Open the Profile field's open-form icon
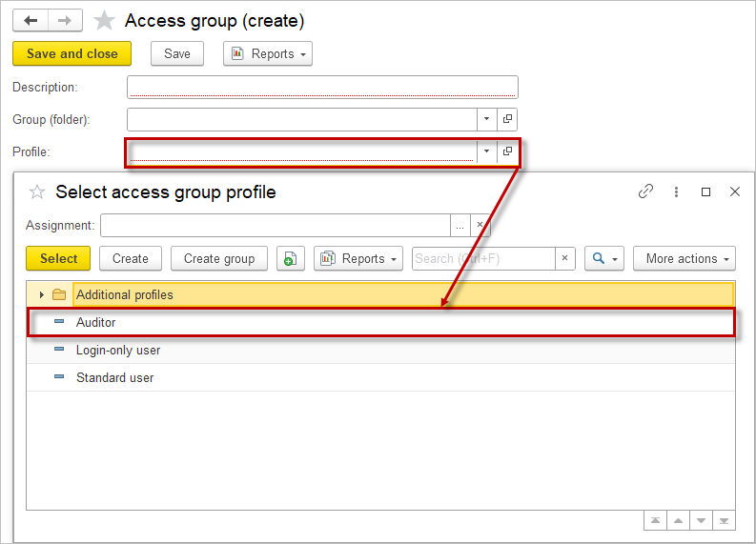 point(507,151)
